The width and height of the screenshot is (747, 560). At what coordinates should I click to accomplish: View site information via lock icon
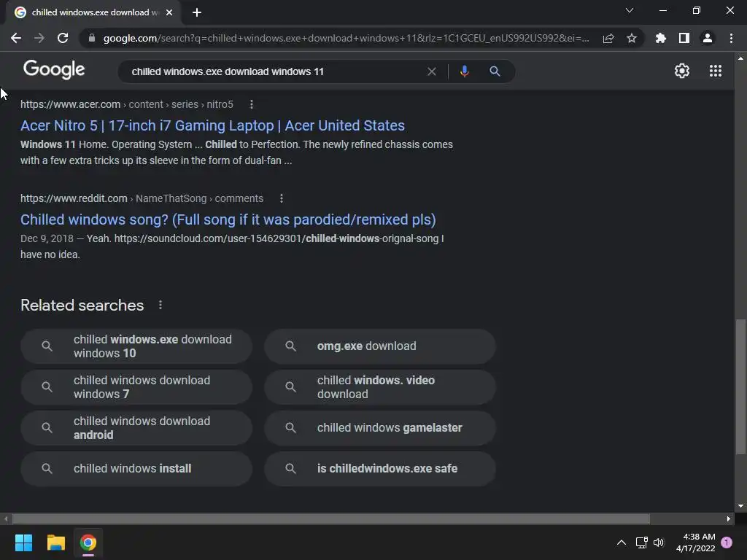92,38
